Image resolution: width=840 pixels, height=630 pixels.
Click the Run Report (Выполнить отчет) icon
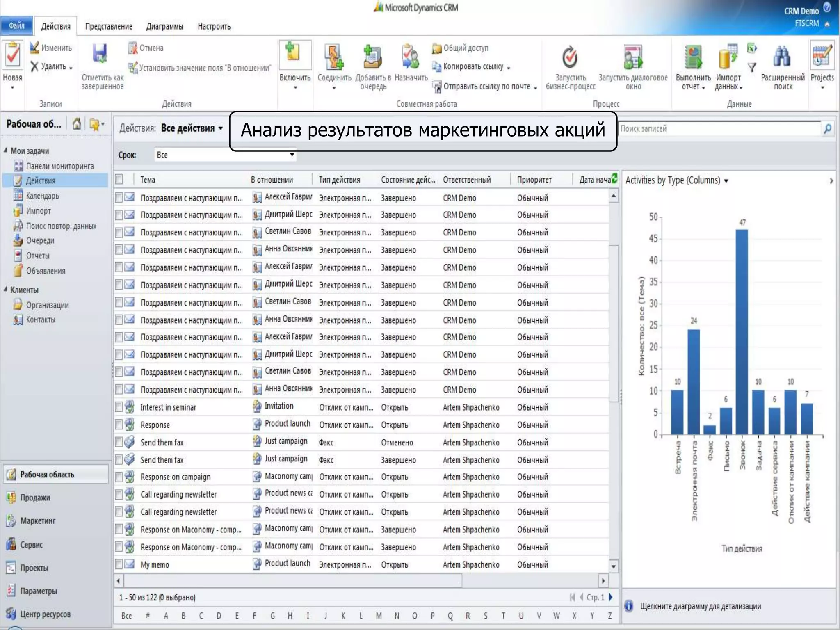pos(693,57)
